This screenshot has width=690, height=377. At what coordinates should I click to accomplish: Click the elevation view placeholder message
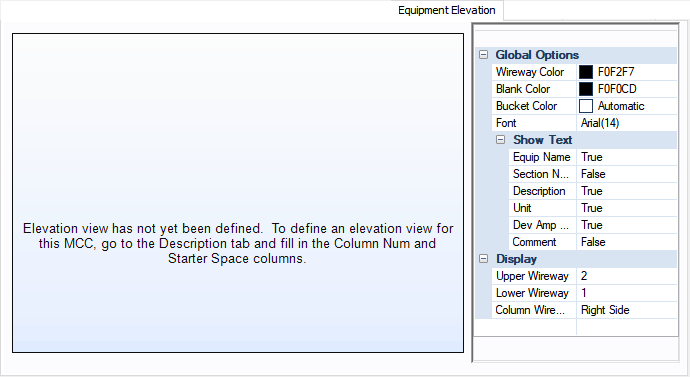point(238,243)
